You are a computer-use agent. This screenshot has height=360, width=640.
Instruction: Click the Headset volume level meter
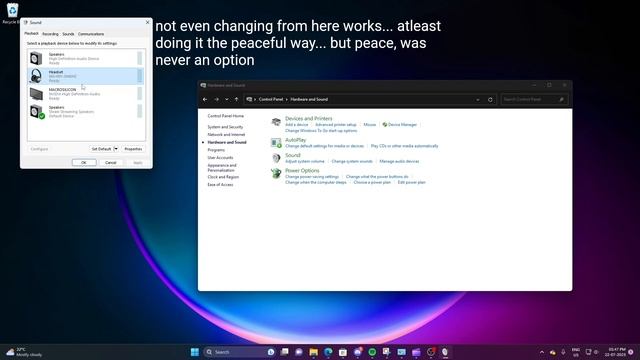click(140, 76)
